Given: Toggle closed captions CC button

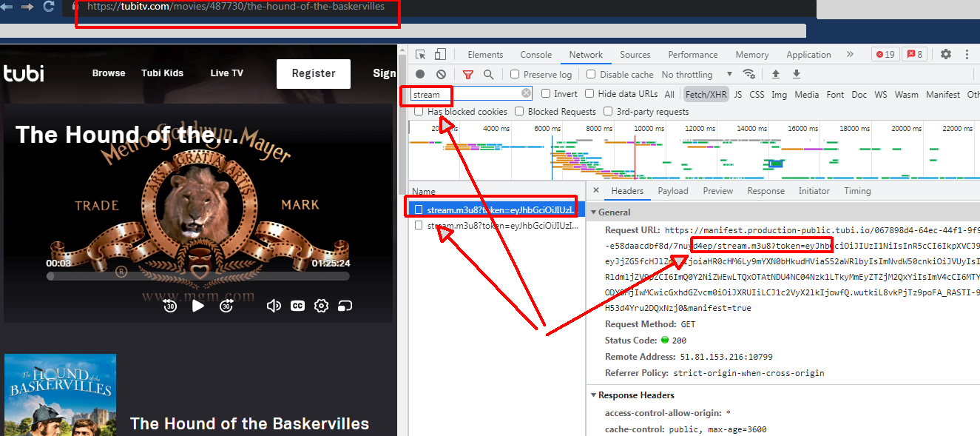Looking at the screenshot, I should [297, 305].
